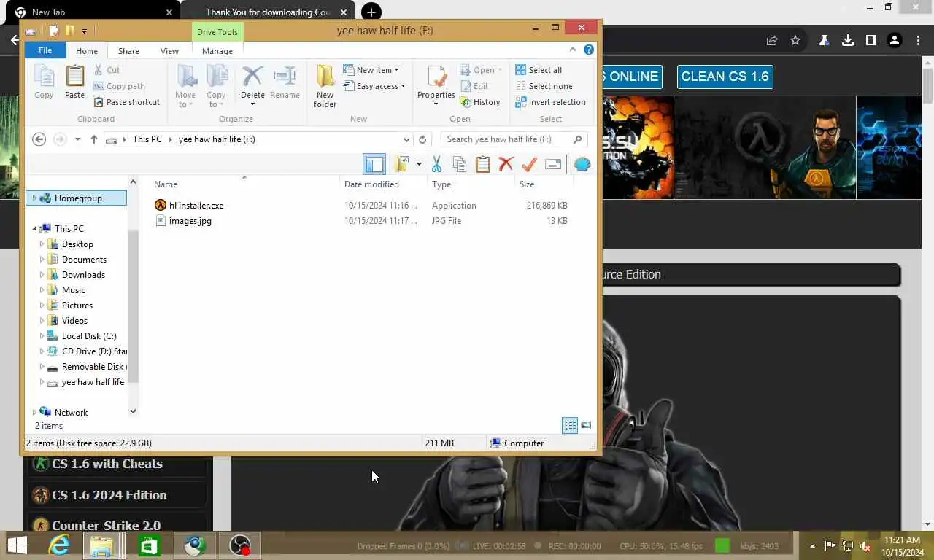Click the scissors cut icon in Classic toolbar
934x560 pixels.
pyautogui.click(x=436, y=164)
